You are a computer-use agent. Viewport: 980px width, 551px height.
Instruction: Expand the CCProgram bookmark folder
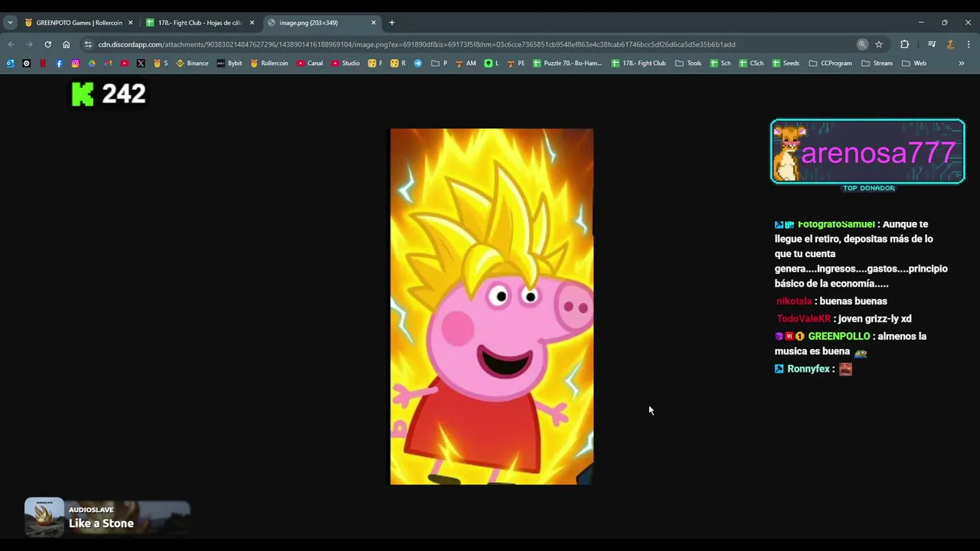(831, 64)
